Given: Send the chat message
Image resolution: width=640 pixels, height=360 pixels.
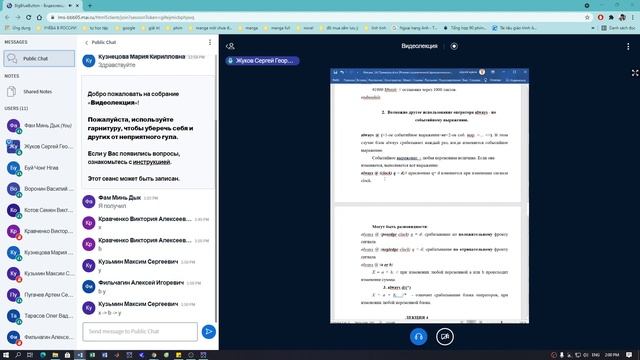Looking at the screenshot, I should tap(209, 331).
